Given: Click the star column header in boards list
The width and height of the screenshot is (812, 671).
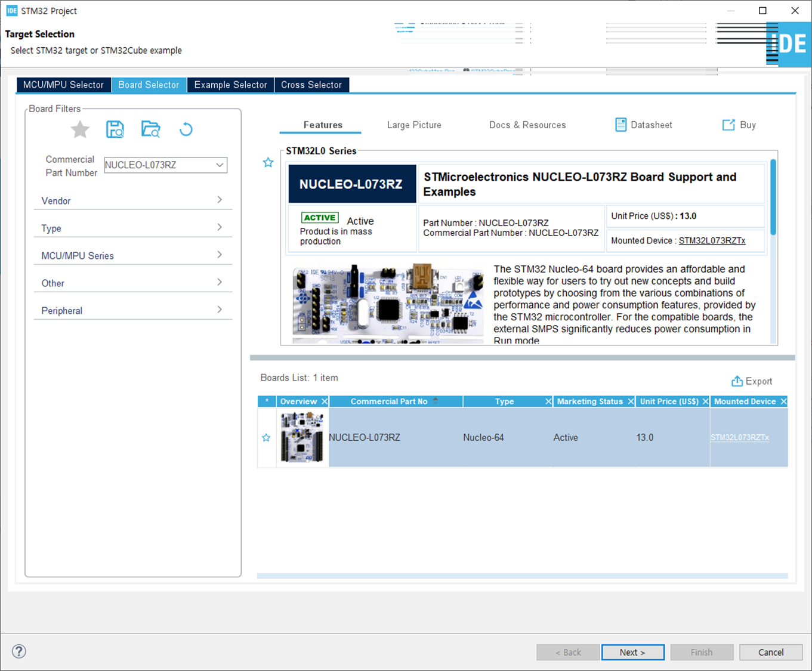Looking at the screenshot, I should pos(267,401).
